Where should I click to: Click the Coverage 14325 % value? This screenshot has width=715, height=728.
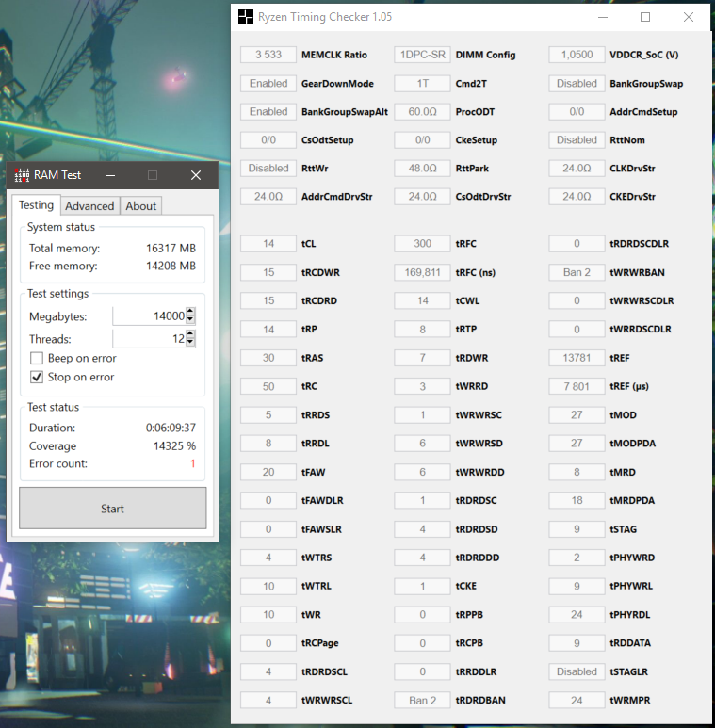tap(174, 446)
